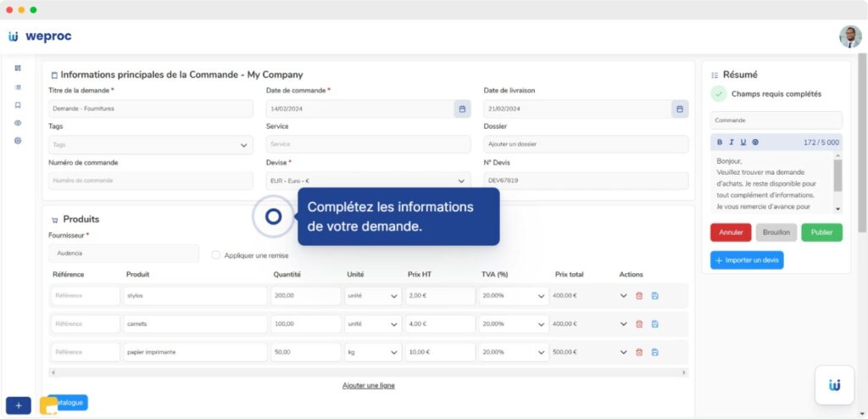Click the Weproc chat widget icon
Image resolution: width=868 pixels, height=419 pixels.
834,385
